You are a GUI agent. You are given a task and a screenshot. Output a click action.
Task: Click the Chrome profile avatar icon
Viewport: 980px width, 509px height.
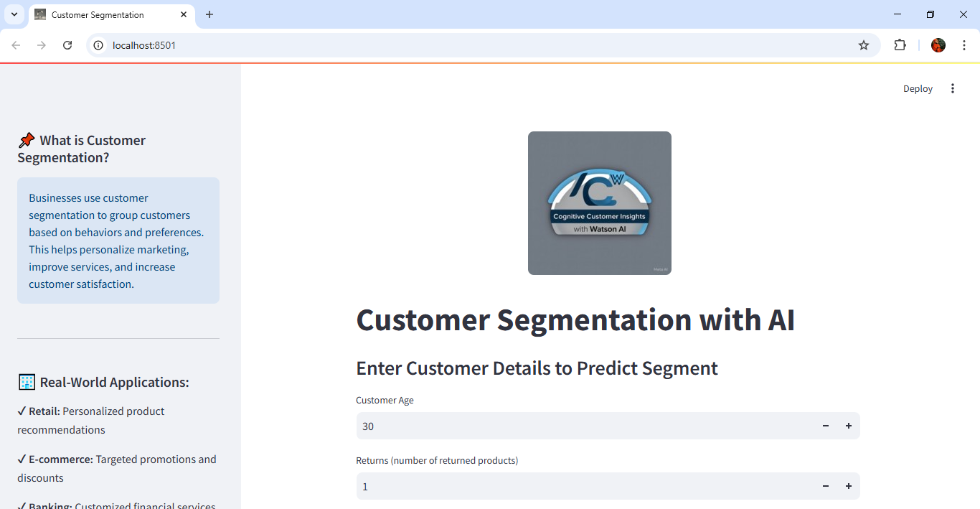pyautogui.click(x=938, y=45)
